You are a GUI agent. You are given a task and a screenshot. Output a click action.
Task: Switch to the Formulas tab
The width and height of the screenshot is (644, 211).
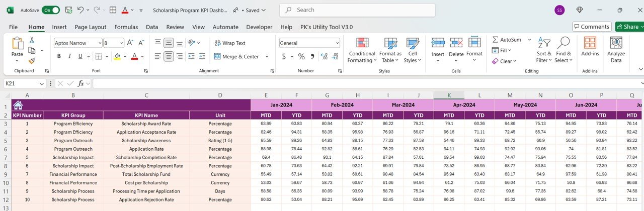tap(126, 27)
